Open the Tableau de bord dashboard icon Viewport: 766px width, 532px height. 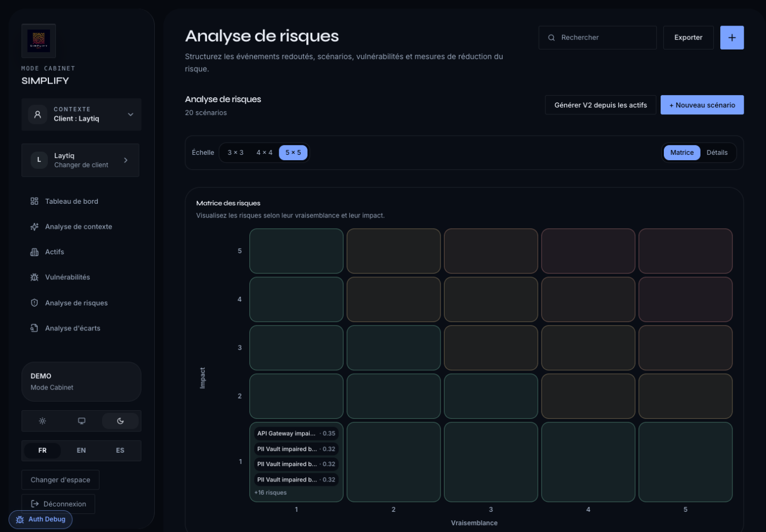coord(35,201)
